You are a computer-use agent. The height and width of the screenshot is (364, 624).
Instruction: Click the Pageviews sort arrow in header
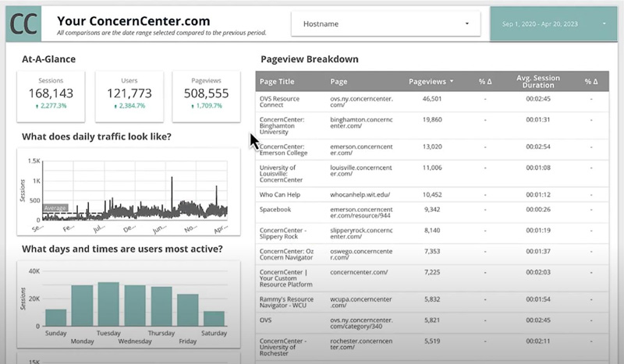452,81
